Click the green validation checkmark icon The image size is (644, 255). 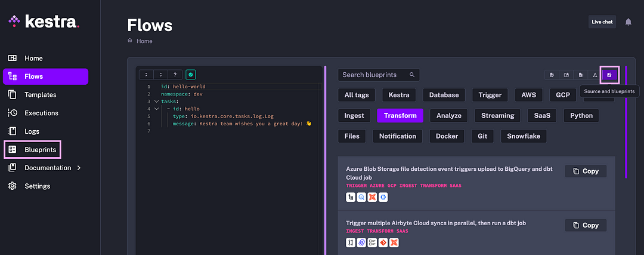coord(190,75)
